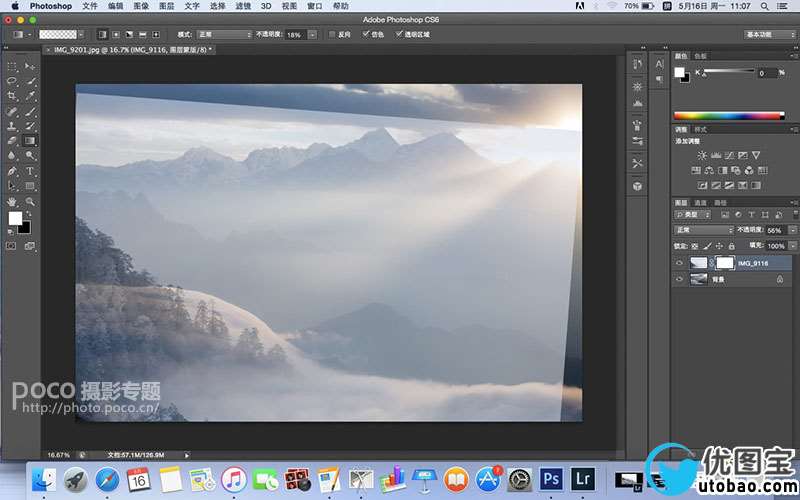Select the History Brush tool
Viewport: 800px width, 500px height.
[30, 126]
